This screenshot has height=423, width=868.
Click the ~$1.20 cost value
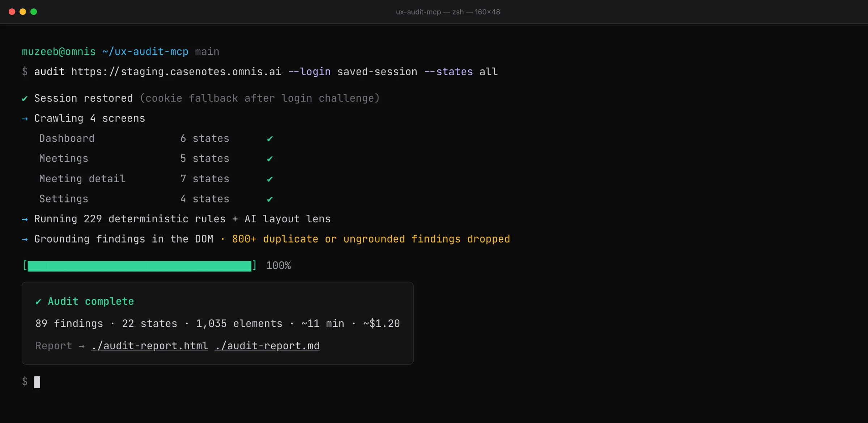click(x=382, y=323)
